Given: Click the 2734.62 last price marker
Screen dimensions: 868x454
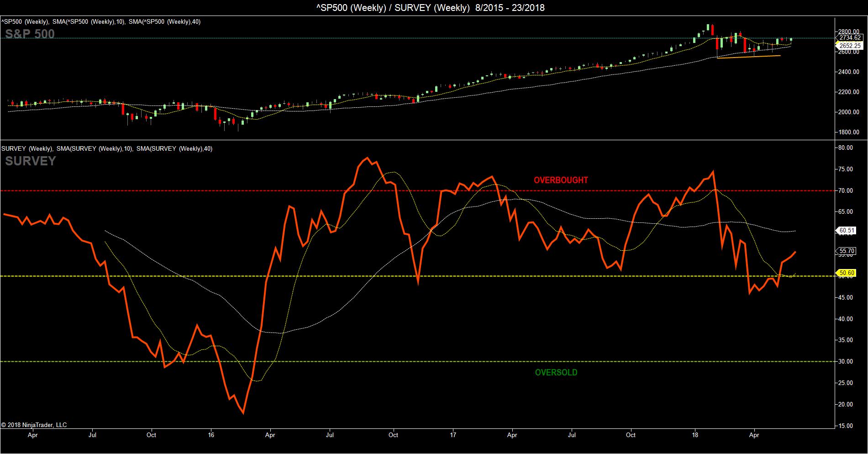Looking at the screenshot, I should pyautogui.click(x=850, y=37).
